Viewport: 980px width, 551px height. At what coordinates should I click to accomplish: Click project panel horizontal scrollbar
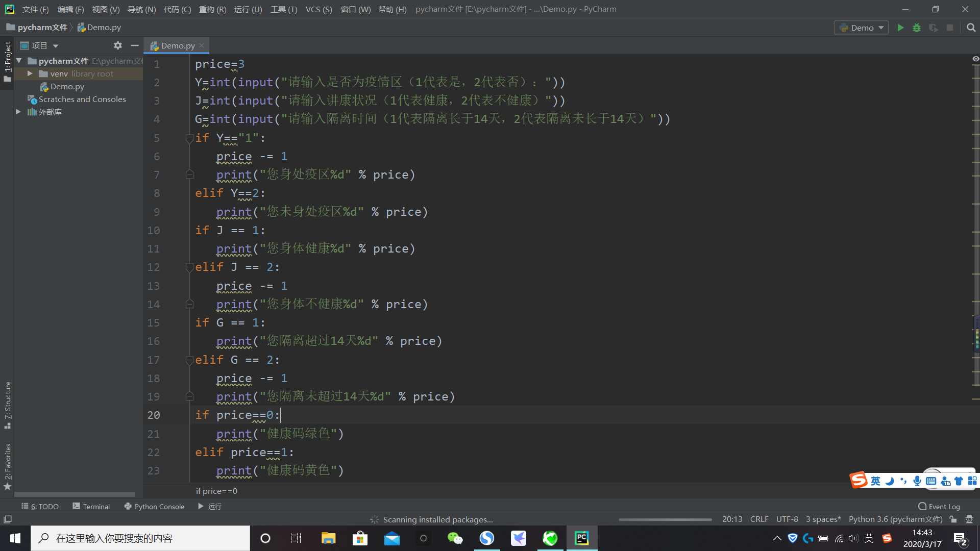[x=75, y=494]
